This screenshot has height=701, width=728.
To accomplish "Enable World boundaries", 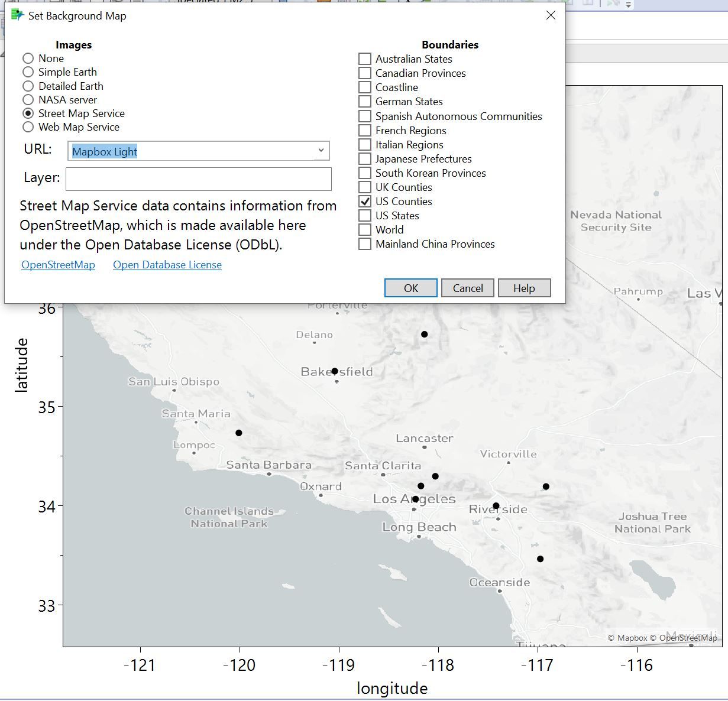I will (364, 229).
